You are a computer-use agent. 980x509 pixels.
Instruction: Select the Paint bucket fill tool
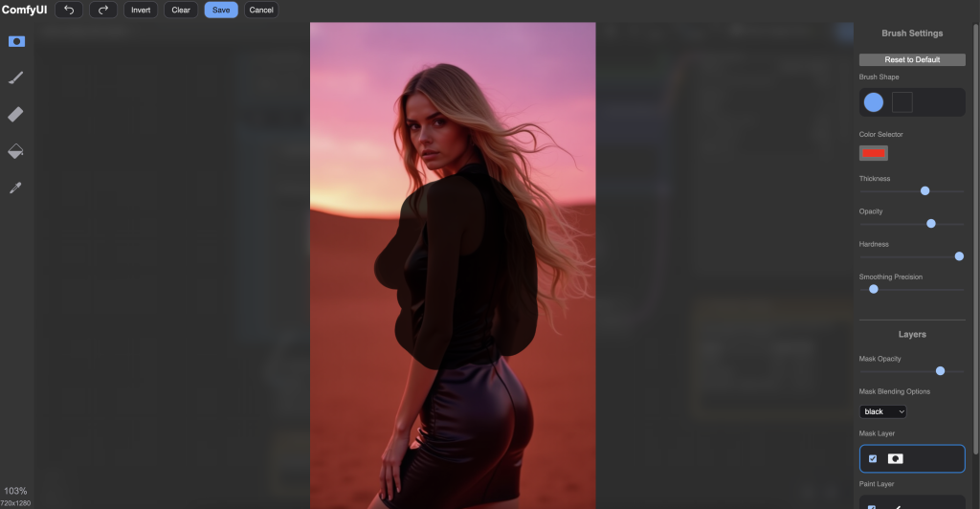click(16, 150)
